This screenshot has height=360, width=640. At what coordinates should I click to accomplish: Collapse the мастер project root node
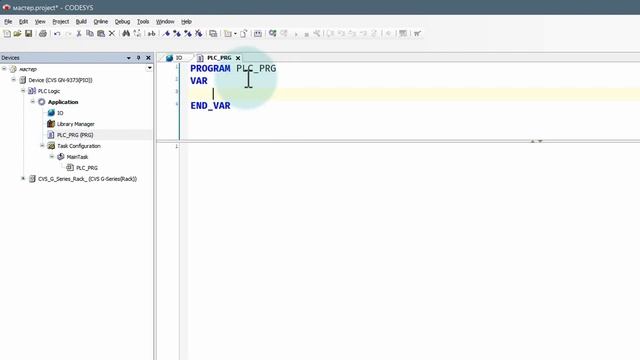[x=4, y=69]
